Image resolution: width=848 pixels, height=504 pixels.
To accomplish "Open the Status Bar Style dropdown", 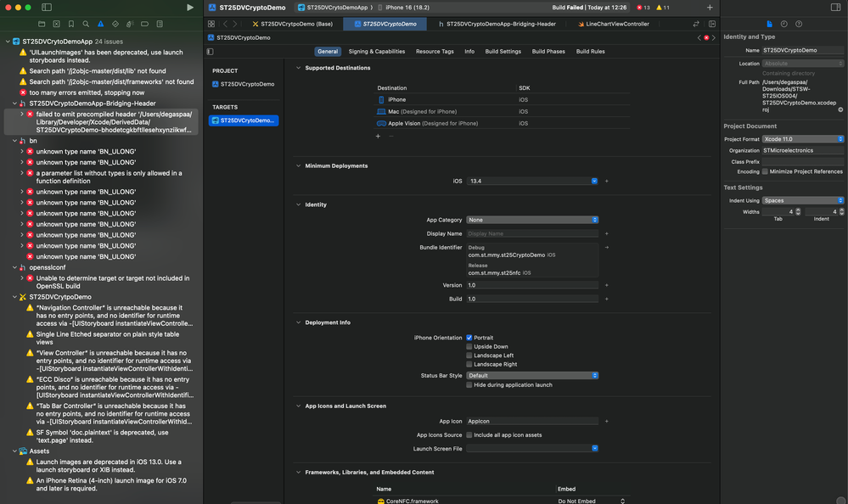I will pyautogui.click(x=532, y=375).
